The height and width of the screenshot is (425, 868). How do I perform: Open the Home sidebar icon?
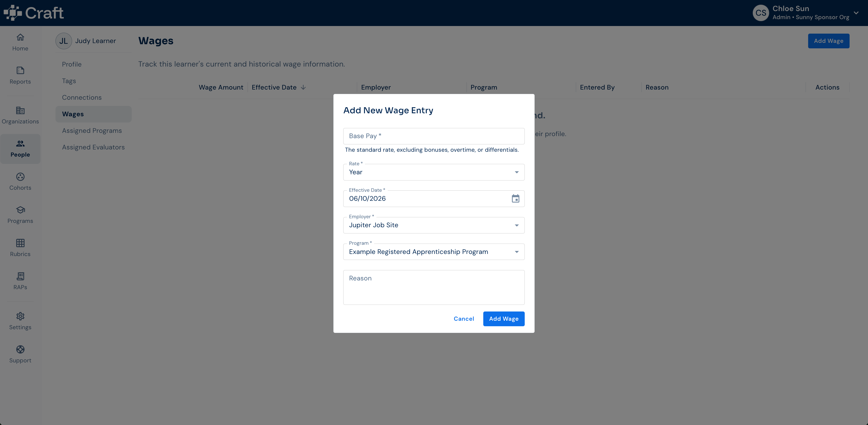[x=20, y=37]
